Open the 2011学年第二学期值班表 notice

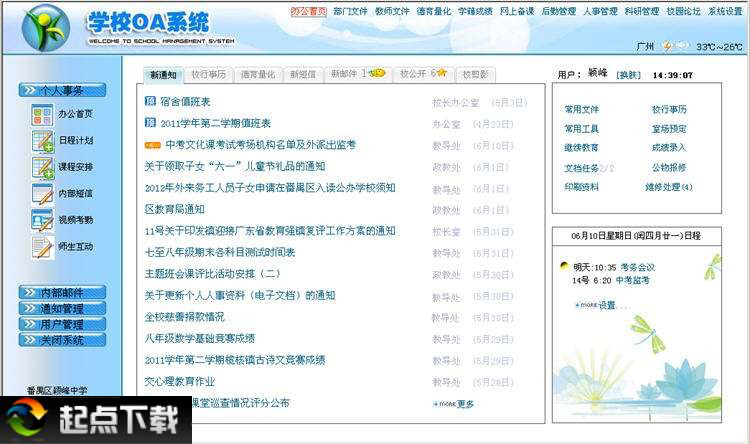[215, 123]
